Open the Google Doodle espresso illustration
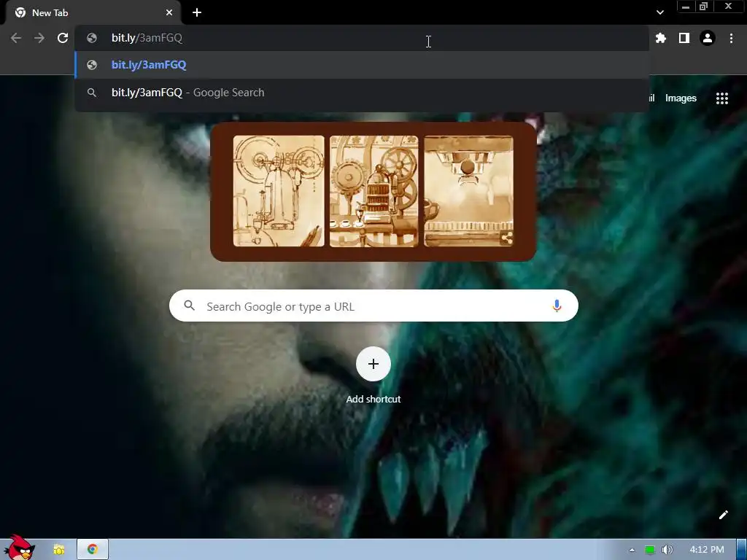The height and width of the screenshot is (560, 747). point(373,192)
